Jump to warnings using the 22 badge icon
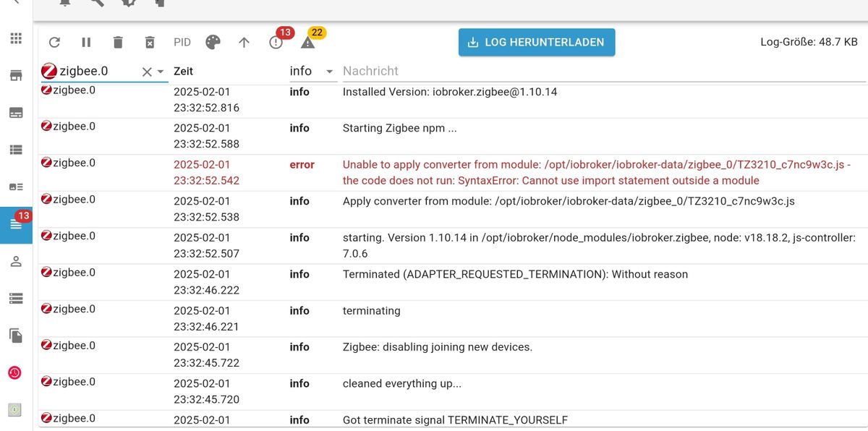This screenshot has width=868, height=431. click(310, 40)
